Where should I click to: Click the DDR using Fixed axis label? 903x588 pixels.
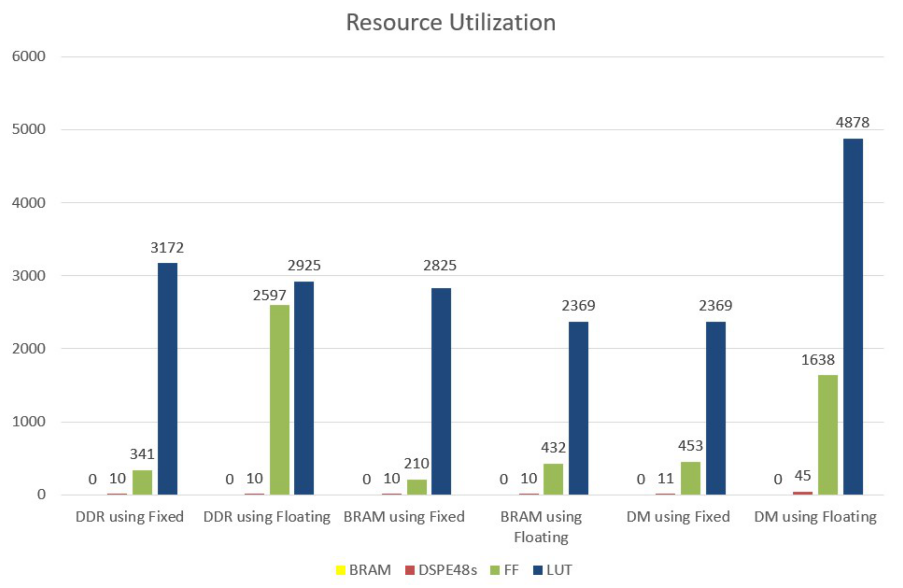(129, 517)
